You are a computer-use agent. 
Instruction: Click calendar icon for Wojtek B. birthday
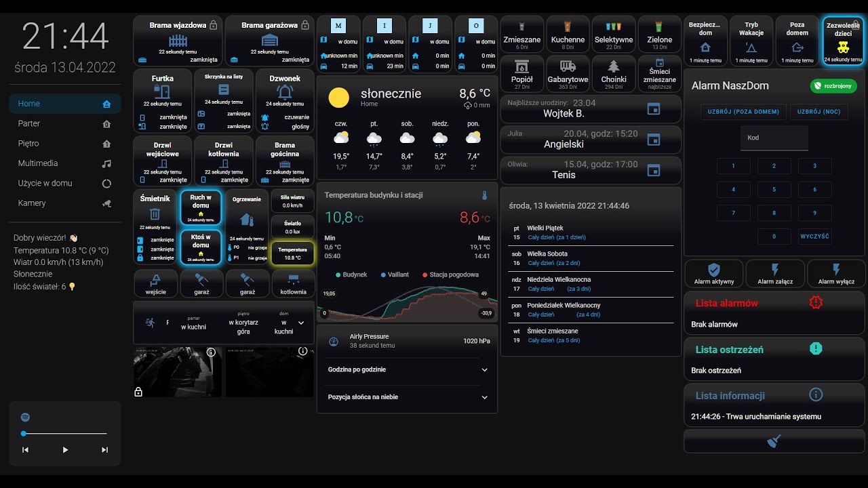(x=654, y=108)
